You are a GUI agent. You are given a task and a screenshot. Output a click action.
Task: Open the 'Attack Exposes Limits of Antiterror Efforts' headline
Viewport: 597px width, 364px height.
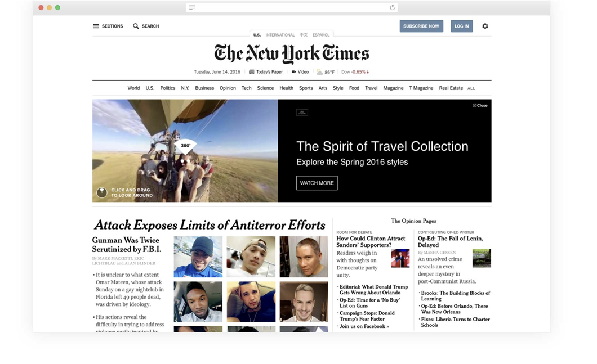point(210,225)
